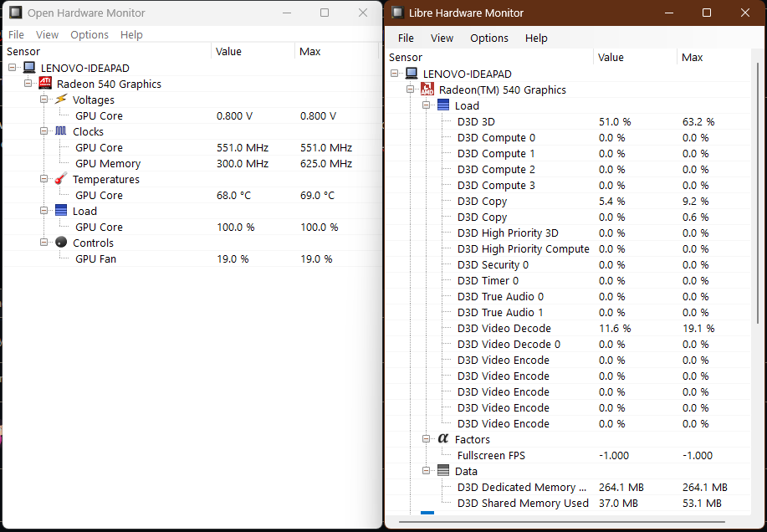Collapse the Controls section

[x=44, y=243]
